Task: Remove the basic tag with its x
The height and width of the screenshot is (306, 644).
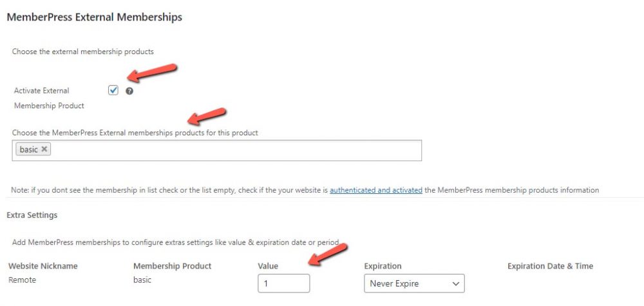Action: [44, 149]
